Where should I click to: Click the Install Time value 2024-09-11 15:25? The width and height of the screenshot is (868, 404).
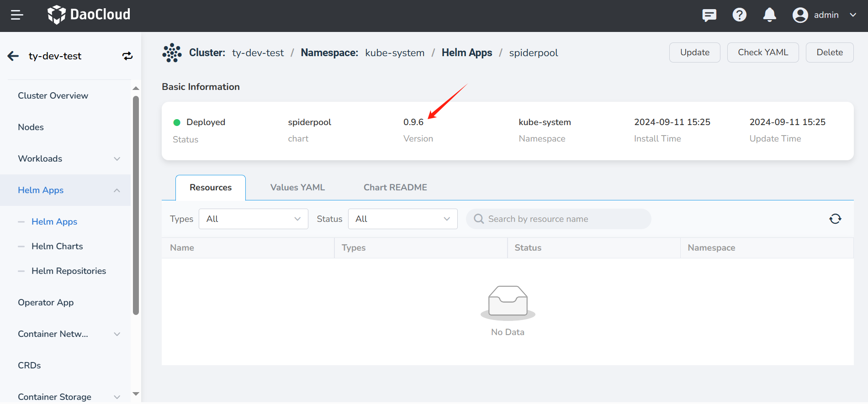[x=672, y=122]
